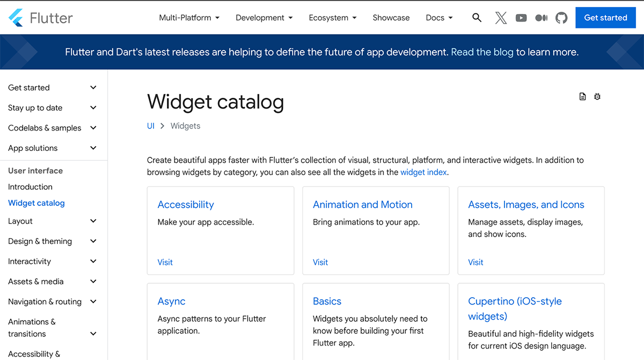Image resolution: width=644 pixels, height=360 pixels.
Task: Open the Showcase menu item
Action: [391, 17]
